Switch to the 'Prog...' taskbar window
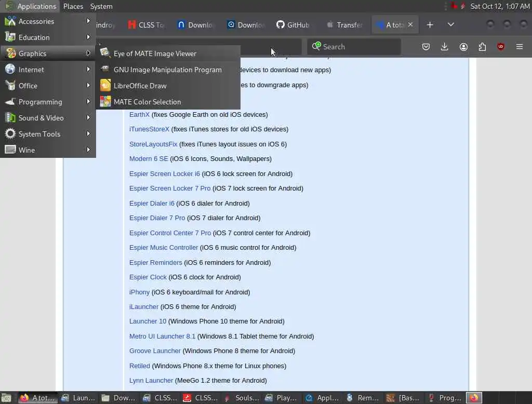 445,398
